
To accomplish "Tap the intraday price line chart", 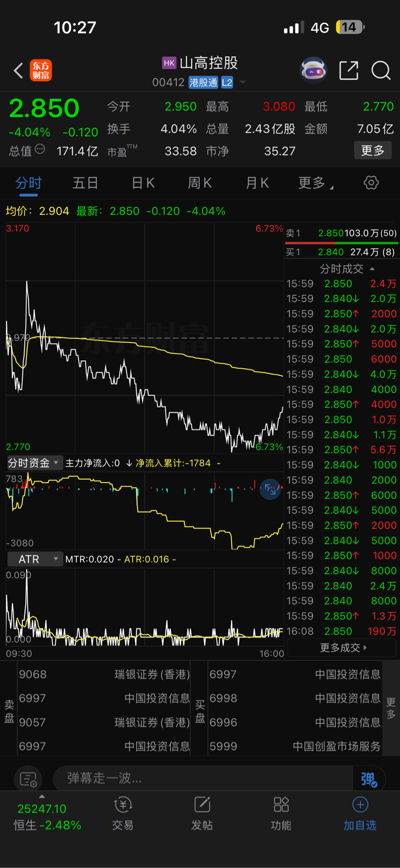I will pyautogui.click(x=145, y=338).
